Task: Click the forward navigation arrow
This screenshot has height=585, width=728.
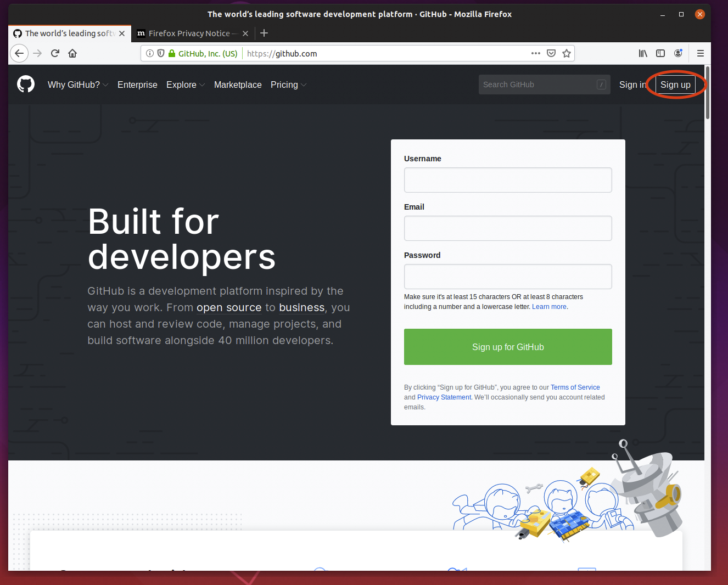Action: [x=37, y=53]
